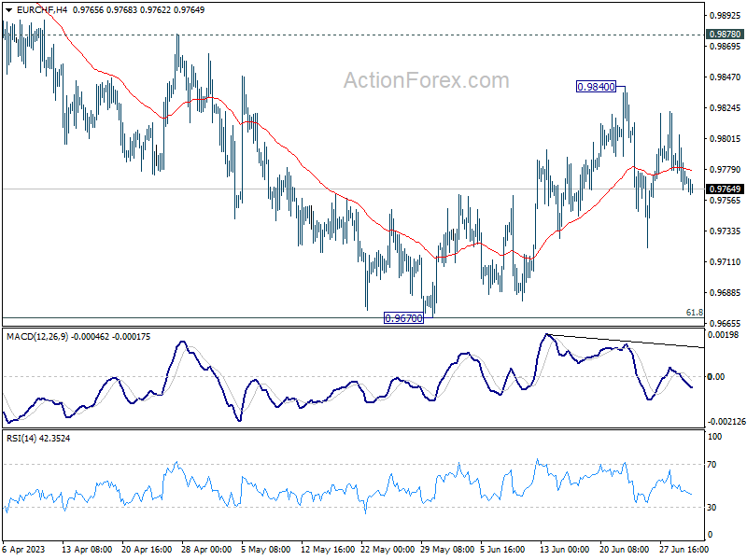The height and width of the screenshot is (560, 747).
Task: Click the 0.96655 price axis value
Action: point(726,323)
